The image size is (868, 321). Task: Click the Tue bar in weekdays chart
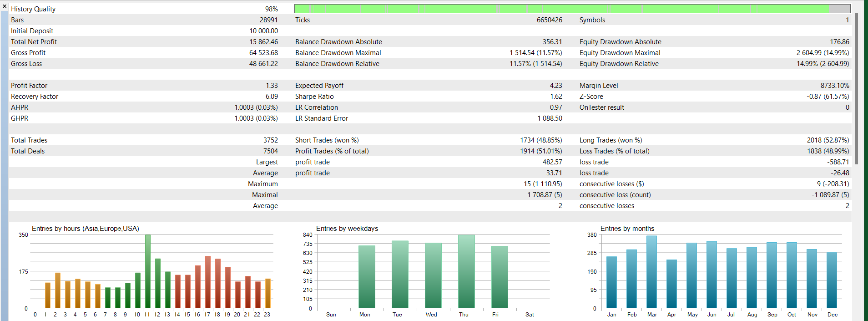pyautogui.click(x=400, y=275)
